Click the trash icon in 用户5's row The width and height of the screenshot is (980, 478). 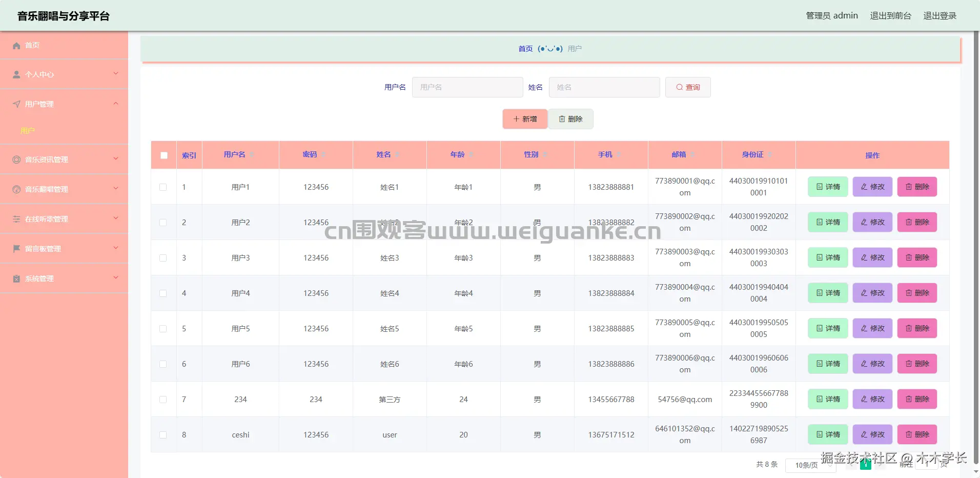pos(909,328)
